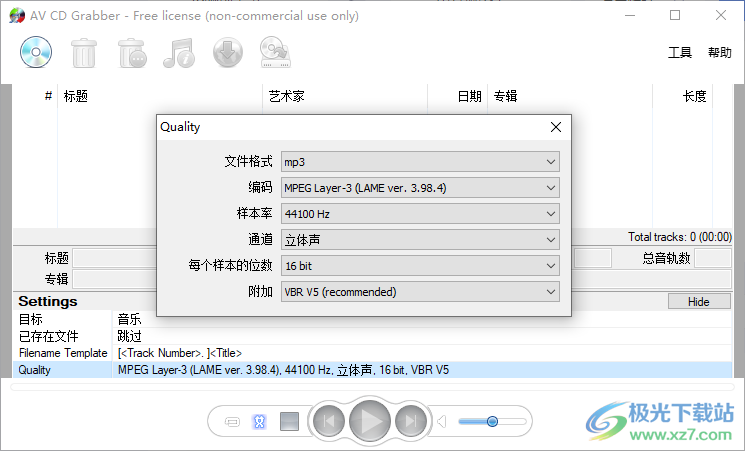The image size is (745, 451).
Task: Open the 样本率 44100 Hz dropdown
Action: [x=420, y=214]
